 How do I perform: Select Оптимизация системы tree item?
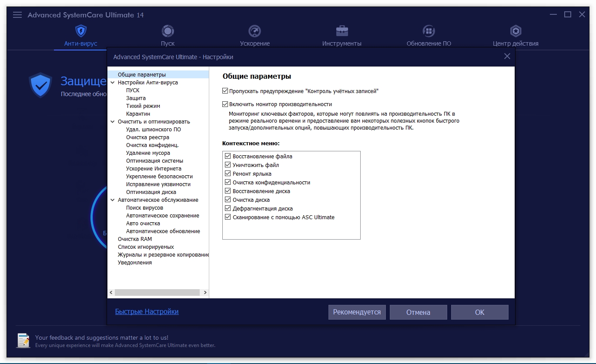(x=154, y=160)
